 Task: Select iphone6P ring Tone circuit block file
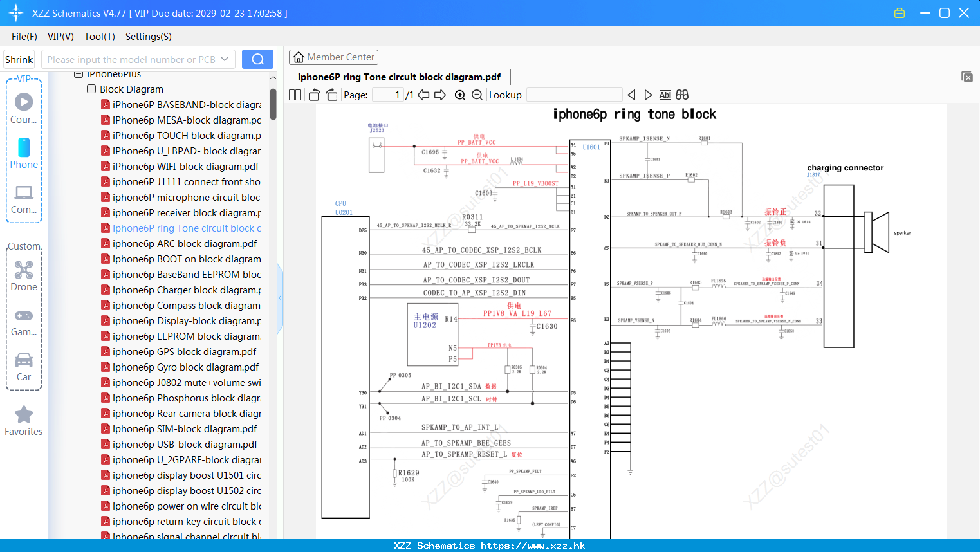(x=181, y=228)
